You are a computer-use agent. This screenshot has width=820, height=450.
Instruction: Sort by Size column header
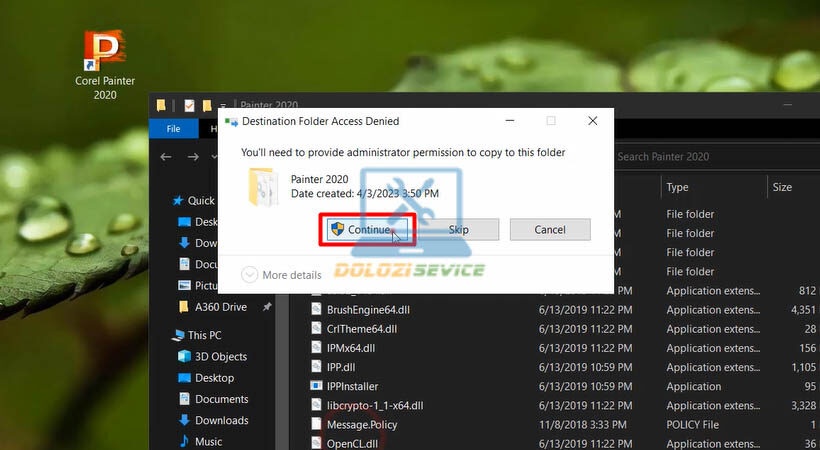(782, 187)
